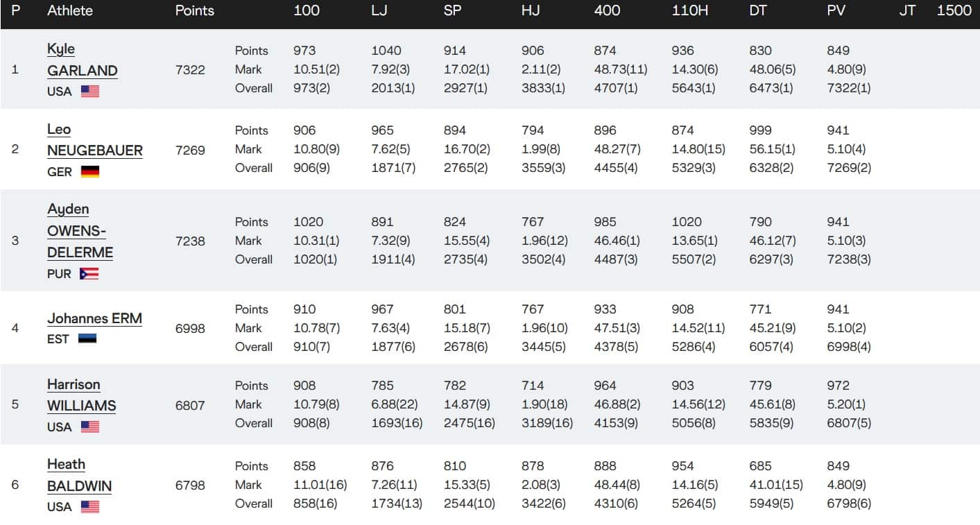Viewport: 980px width, 525px height.
Task: Open Ayden OWENS-DELERME's profile link
Action: pos(80,231)
